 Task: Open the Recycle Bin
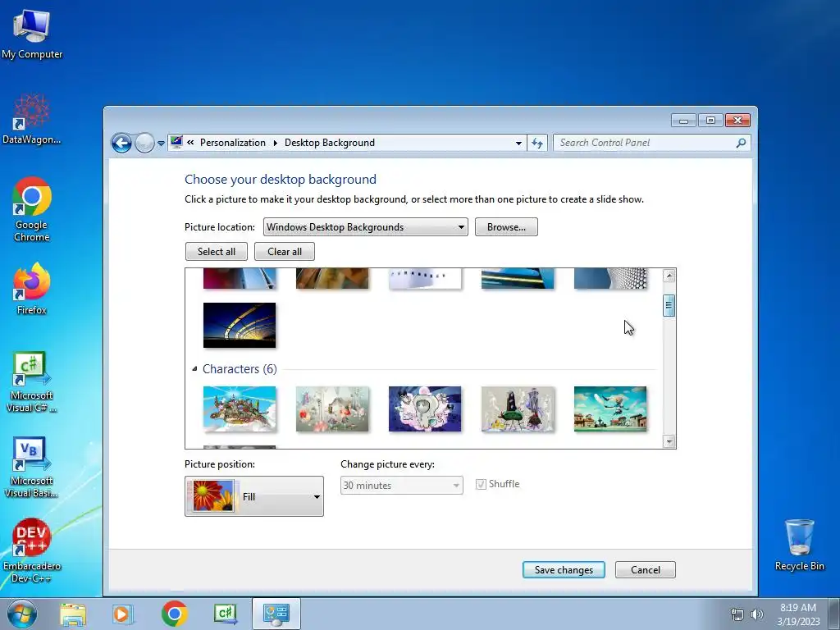[799, 545]
